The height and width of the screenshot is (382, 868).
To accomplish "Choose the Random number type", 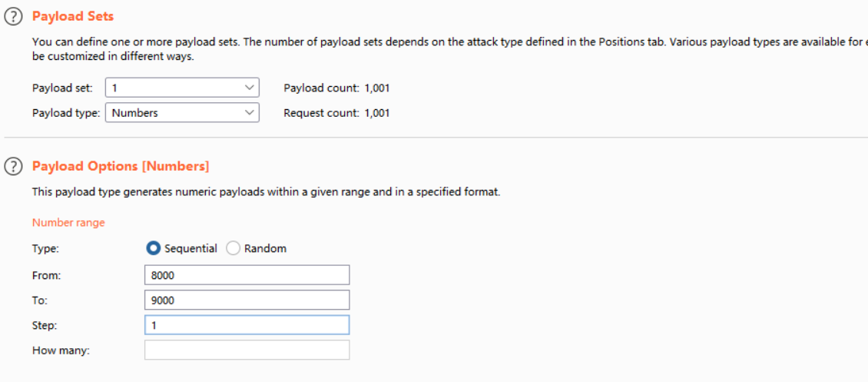I will tap(234, 248).
